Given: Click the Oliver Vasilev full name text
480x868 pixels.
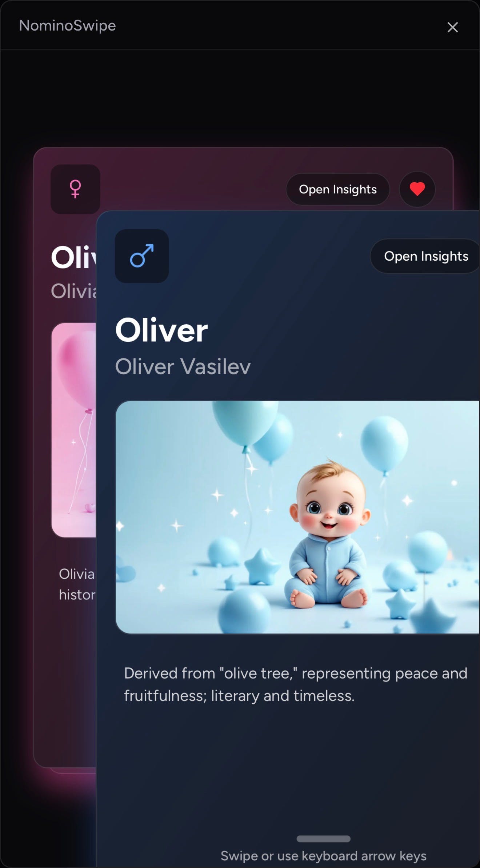Looking at the screenshot, I should [183, 366].
